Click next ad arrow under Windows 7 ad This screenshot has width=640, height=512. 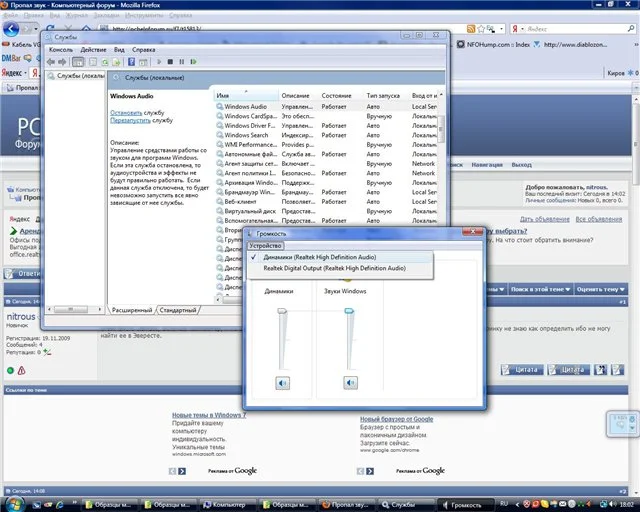(x=182, y=471)
